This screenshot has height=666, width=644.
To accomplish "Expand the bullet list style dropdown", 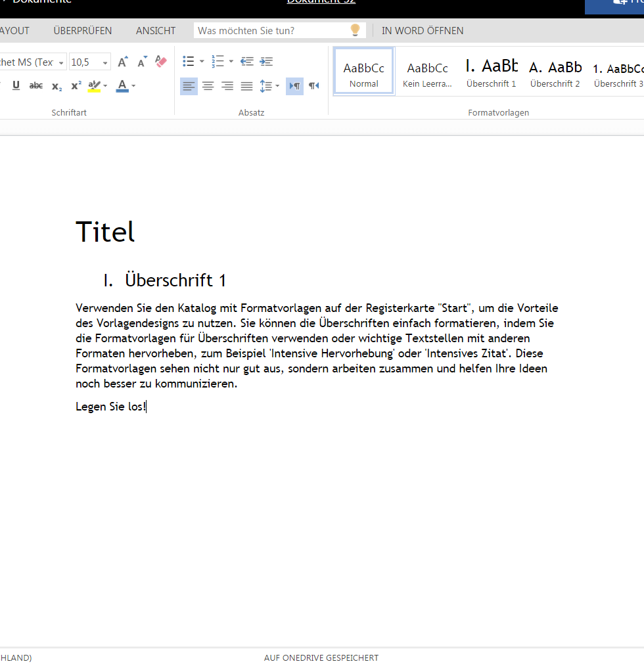I will pos(202,62).
